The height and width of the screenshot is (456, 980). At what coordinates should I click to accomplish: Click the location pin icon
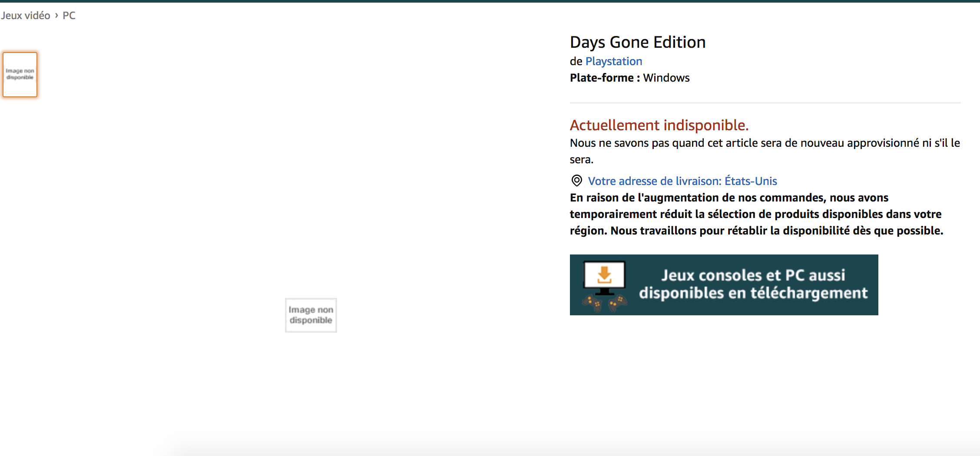576,181
